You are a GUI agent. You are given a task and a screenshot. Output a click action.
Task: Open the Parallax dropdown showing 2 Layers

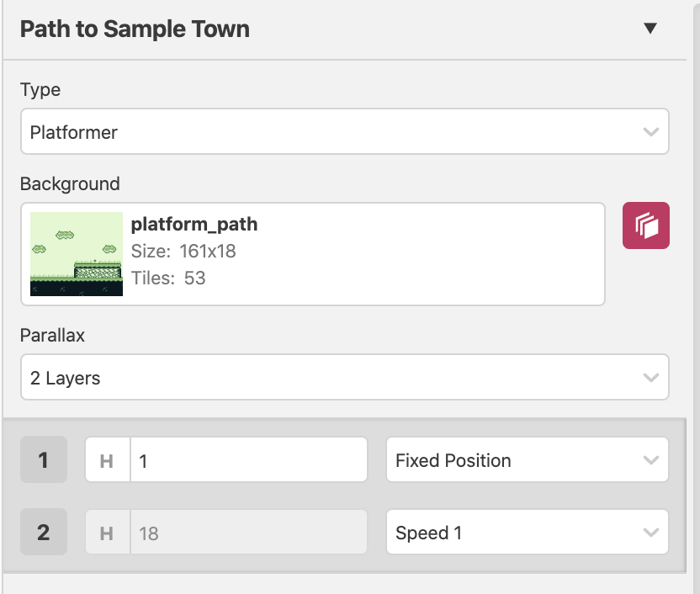(345, 378)
